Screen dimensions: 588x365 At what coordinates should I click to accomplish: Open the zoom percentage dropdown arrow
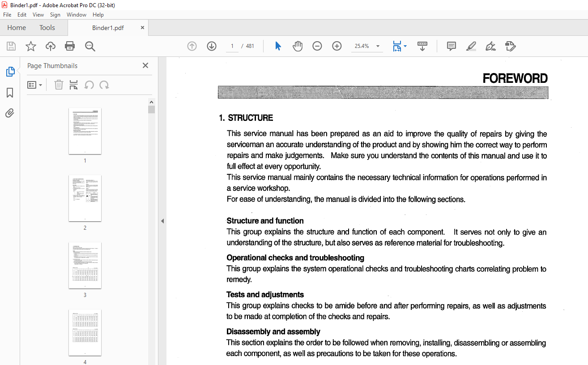[378, 46]
